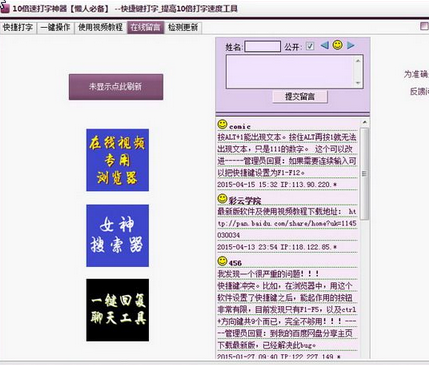The height and width of the screenshot is (365, 429).
Task: Pick the yellow smiley emoticon beside arrows
Action: (338, 45)
